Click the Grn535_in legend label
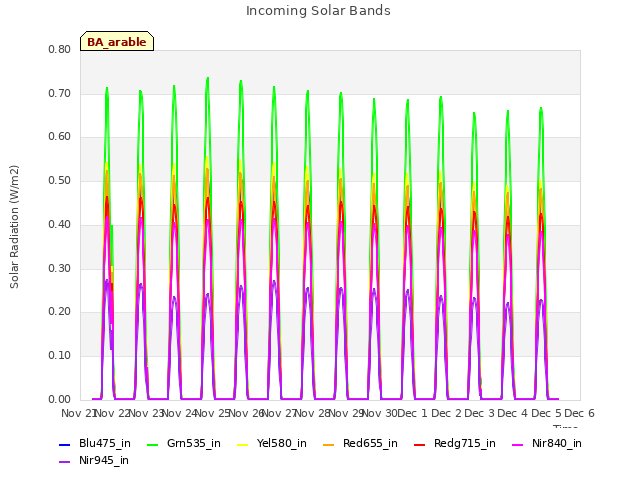640x480 pixels. pos(194,443)
